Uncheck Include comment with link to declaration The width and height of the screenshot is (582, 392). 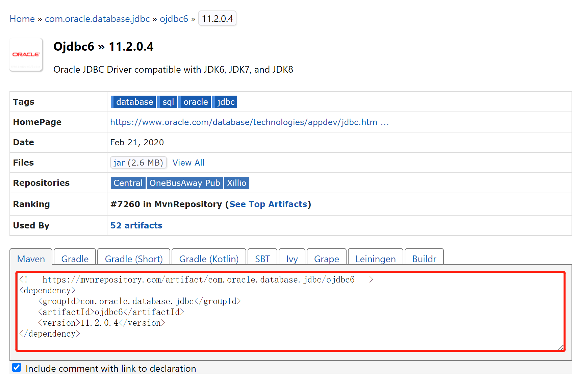coord(17,368)
